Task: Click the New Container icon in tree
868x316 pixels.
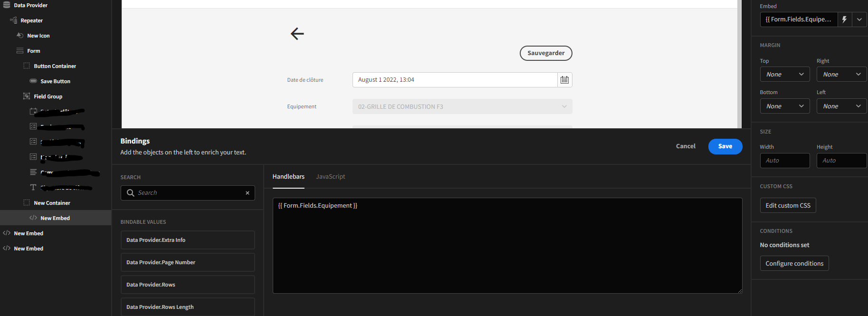Action: point(27,202)
